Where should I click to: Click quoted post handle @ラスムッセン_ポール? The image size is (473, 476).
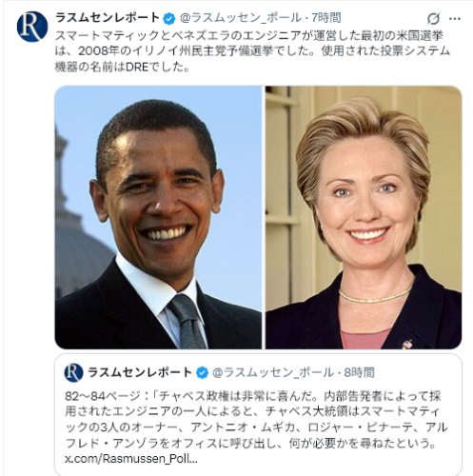(x=273, y=372)
